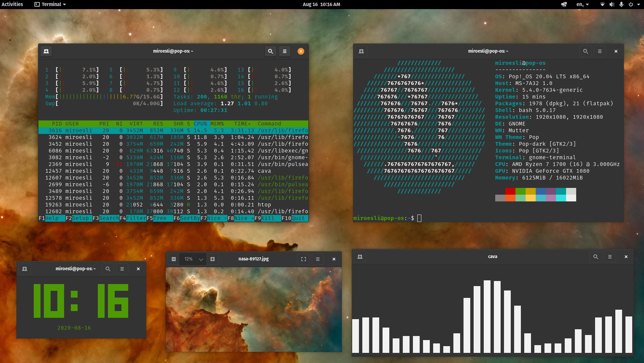Screen dimensions: 644x363
Task: Open new tab in neofetch terminal window
Action: point(361,51)
